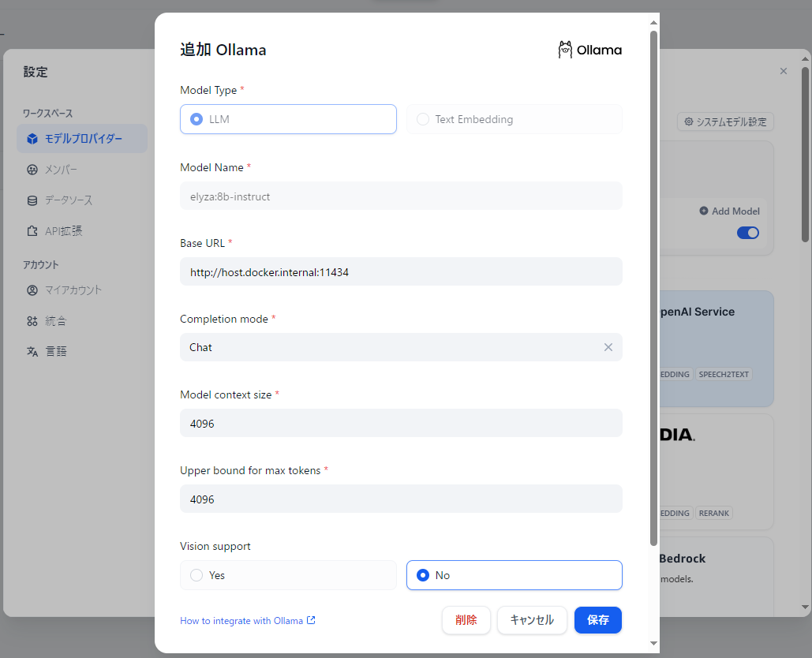Select the Yes option for Vision support

[x=196, y=575]
